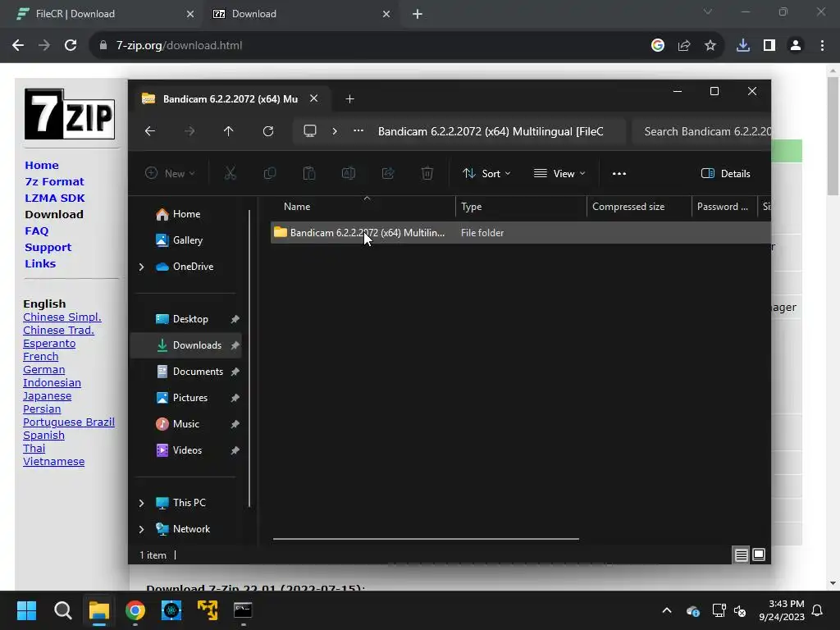Select the Bandicam 6.2.2.2072 folder row
Screen dimensions: 840x630
coord(521,232)
